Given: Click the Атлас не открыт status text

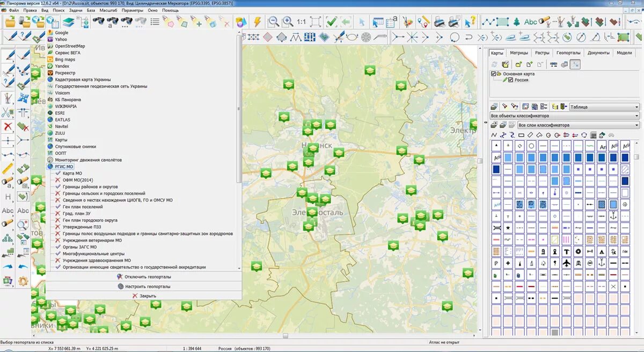Looking at the screenshot, I should tap(444, 342).
